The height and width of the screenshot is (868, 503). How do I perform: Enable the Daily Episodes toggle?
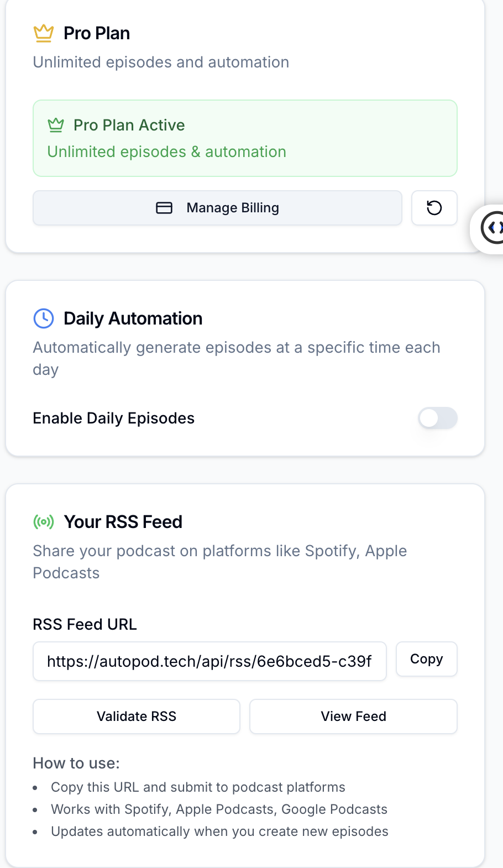437,419
